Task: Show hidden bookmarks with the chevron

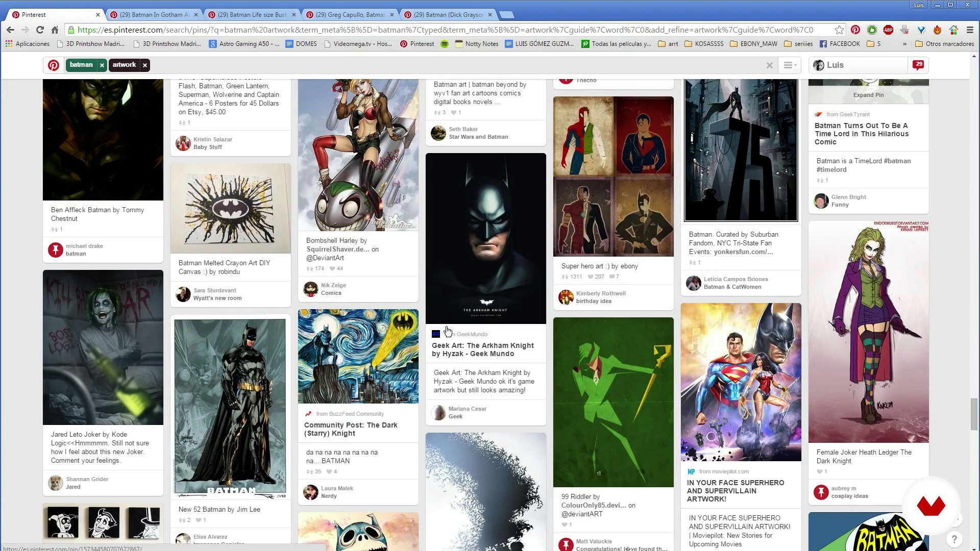Action: 905,44
